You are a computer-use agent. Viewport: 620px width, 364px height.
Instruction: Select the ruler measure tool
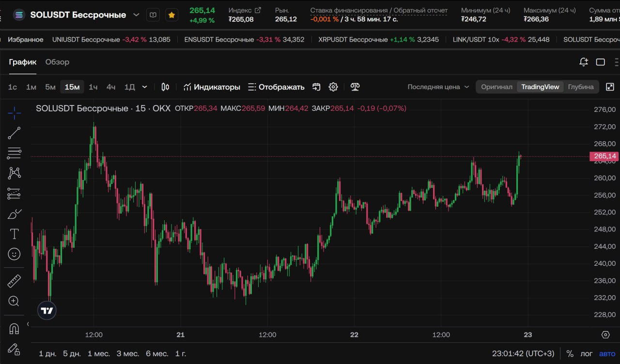pos(14,281)
